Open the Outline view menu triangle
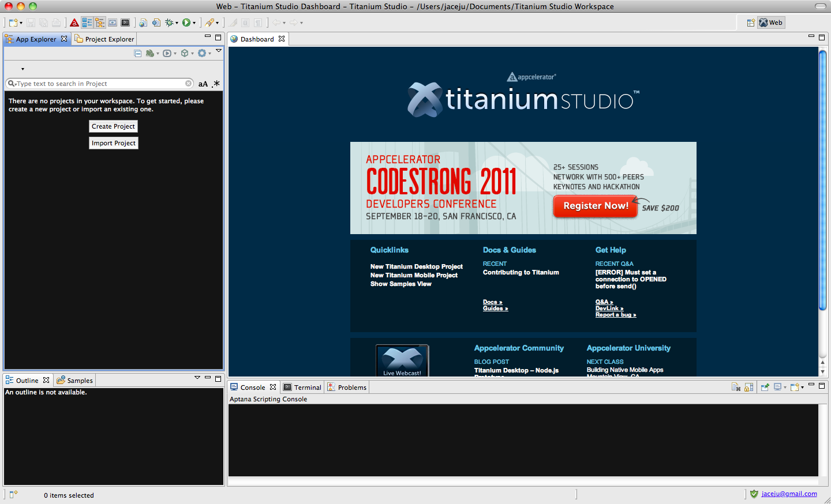This screenshot has height=504, width=831. (197, 378)
